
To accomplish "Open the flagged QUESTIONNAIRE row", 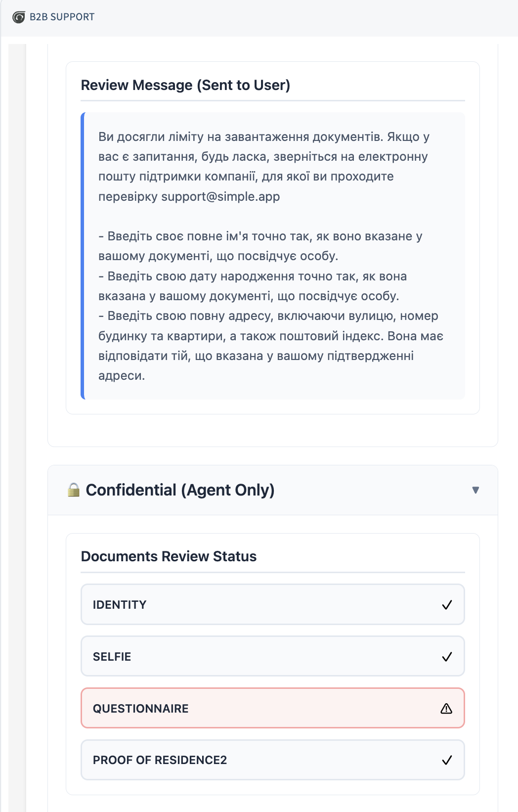I will (272, 709).
